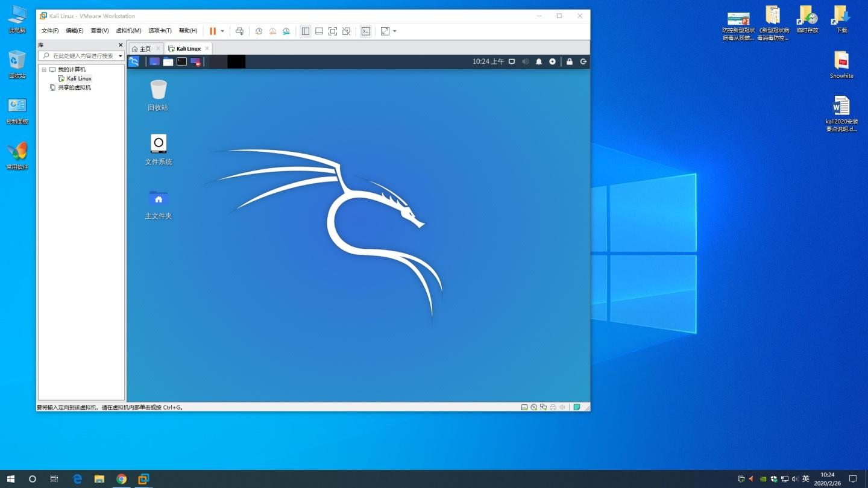Take a snapshot using the clock snapshot icon

(x=259, y=31)
